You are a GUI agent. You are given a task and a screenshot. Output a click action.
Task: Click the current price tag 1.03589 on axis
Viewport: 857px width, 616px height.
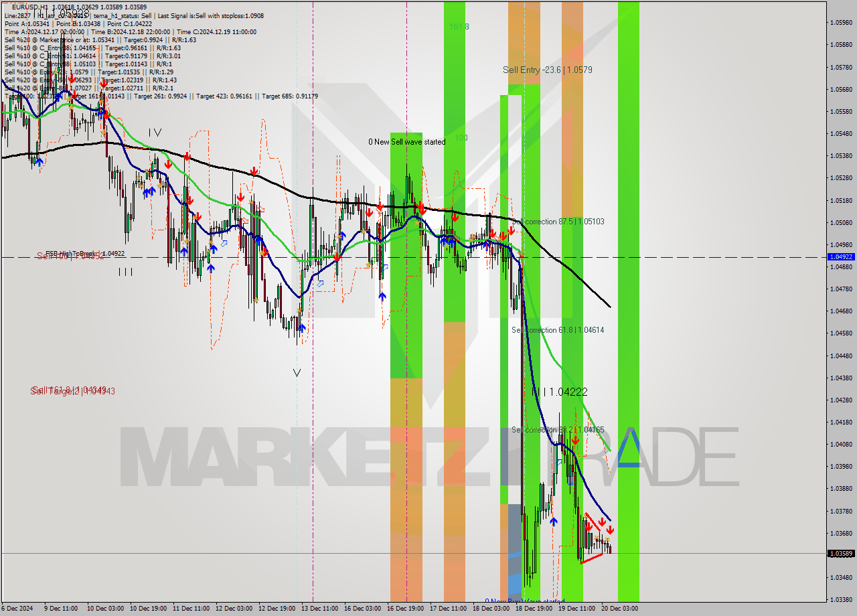pos(841,554)
